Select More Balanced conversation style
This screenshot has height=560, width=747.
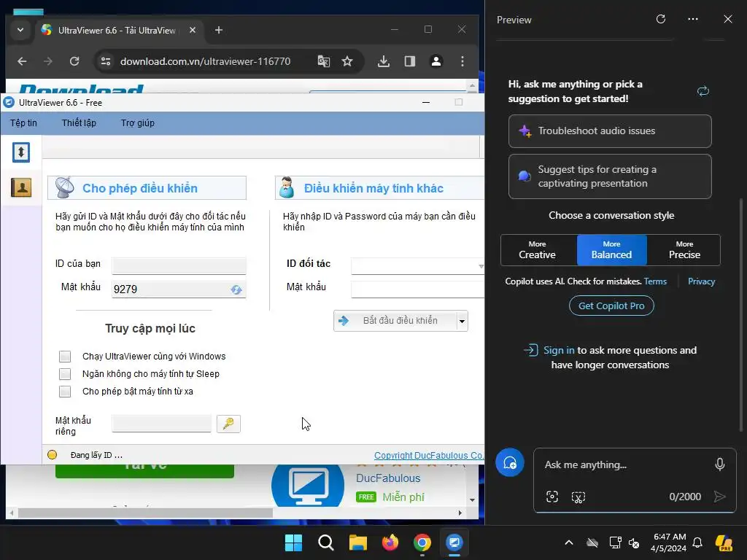(x=612, y=250)
